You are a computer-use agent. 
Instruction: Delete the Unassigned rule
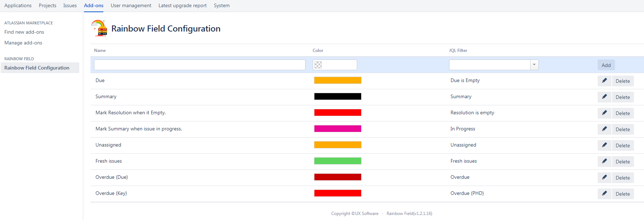tap(623, 145)
